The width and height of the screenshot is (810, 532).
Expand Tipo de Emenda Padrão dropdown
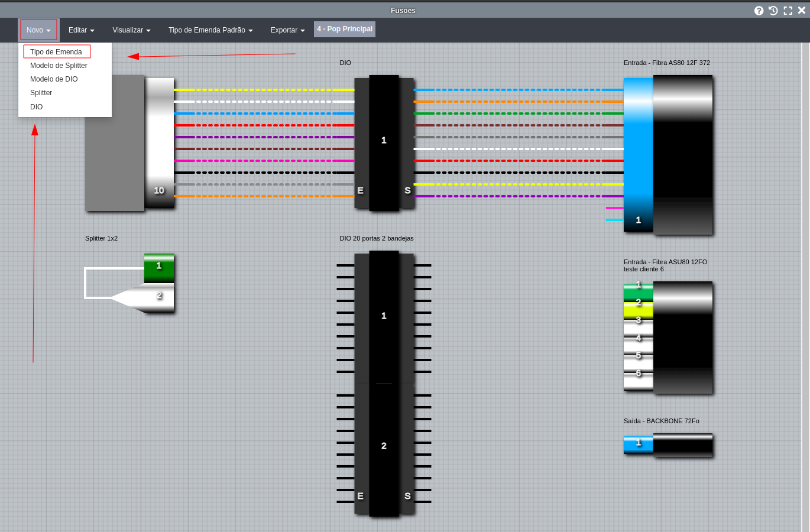[210, 30]
